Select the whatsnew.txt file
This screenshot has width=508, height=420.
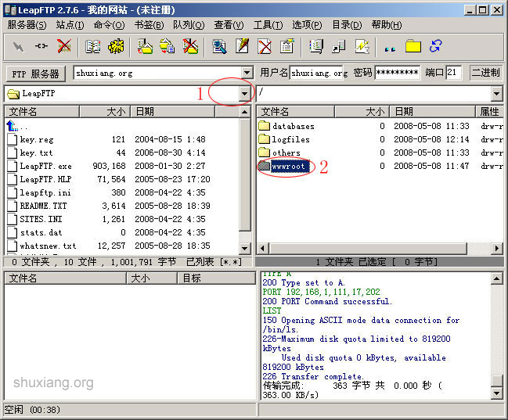coord(48,246)
